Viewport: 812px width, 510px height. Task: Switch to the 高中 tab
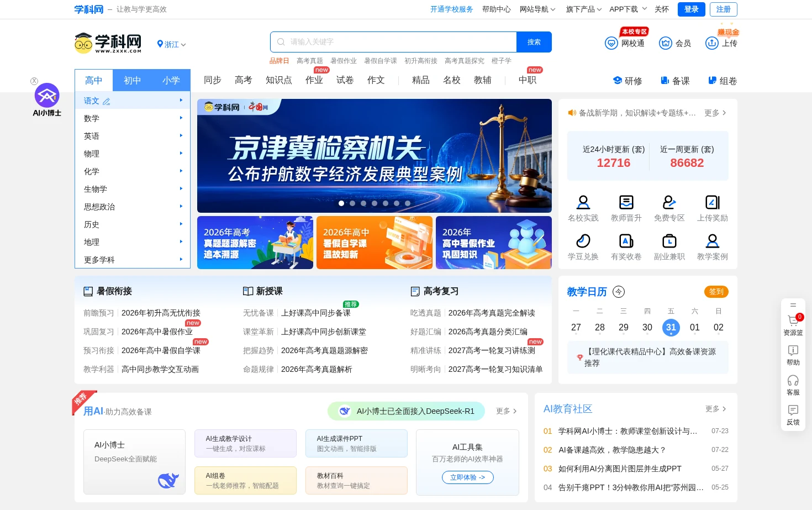[94, 80]
